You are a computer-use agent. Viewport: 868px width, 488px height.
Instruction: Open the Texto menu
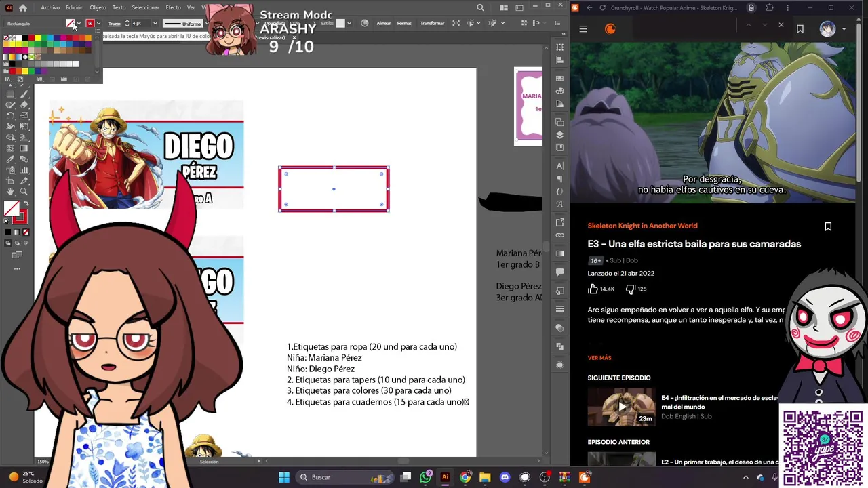(119, 8)
